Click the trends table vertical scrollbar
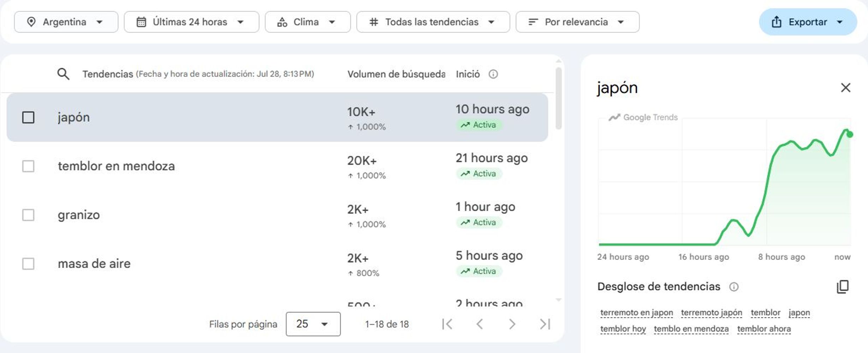Screen dimensions: 868x353 (x=558, y=98)
